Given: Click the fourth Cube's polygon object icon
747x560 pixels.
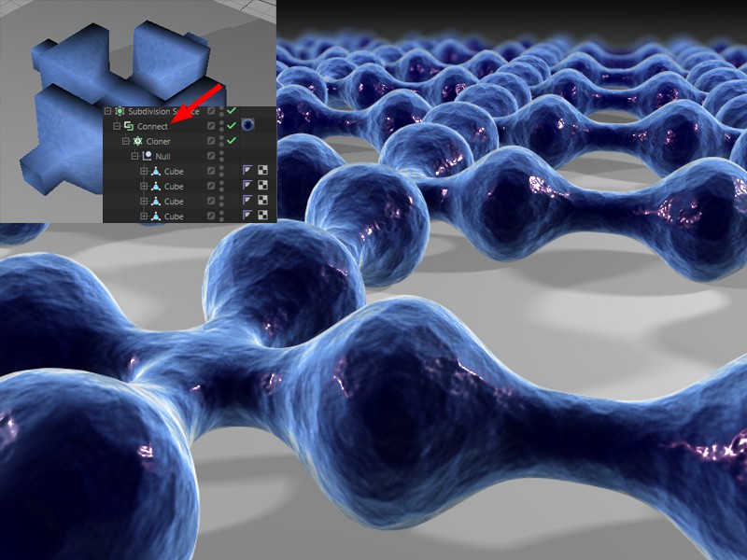Looking at the screenshot, I should (156, 217).
